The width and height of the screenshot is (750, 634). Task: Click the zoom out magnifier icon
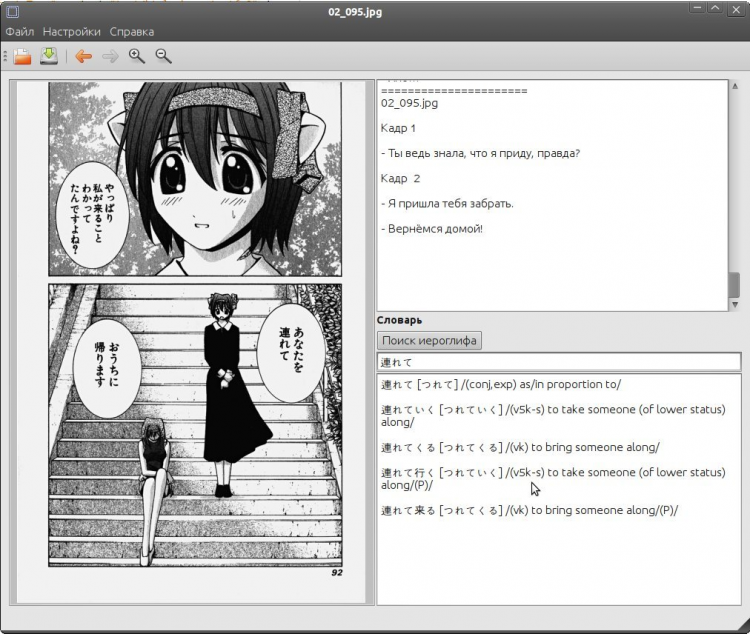164,56
